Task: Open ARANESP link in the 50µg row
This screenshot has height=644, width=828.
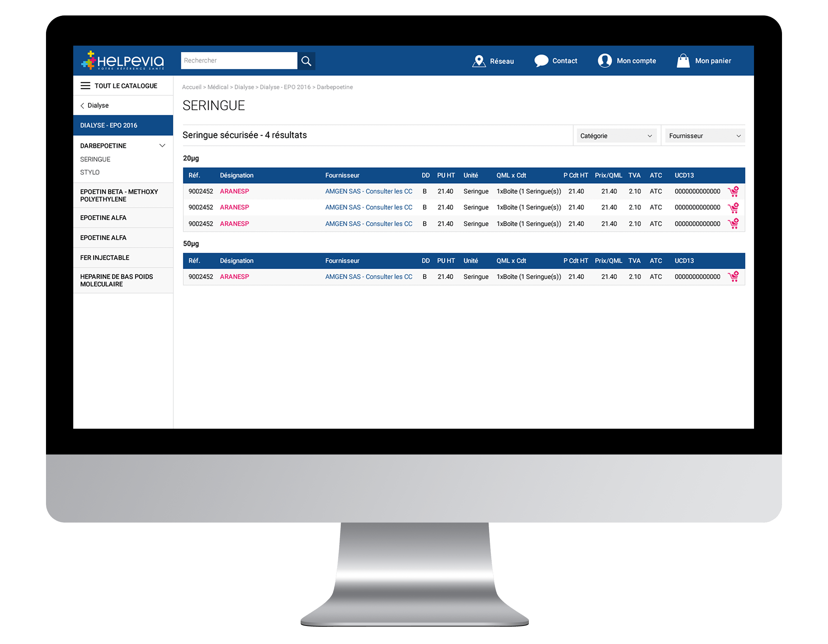Action: point(234,277)
